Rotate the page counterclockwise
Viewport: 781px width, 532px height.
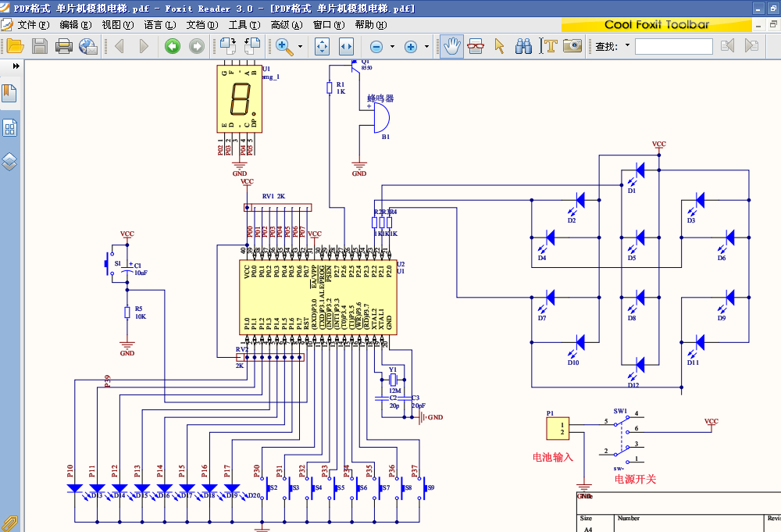pos(252,46)
